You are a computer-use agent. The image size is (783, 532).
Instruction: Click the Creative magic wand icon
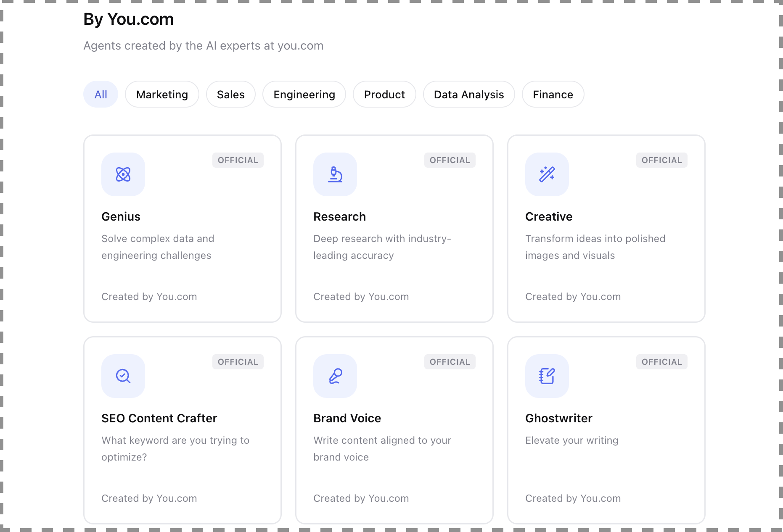tap(547, 174)
